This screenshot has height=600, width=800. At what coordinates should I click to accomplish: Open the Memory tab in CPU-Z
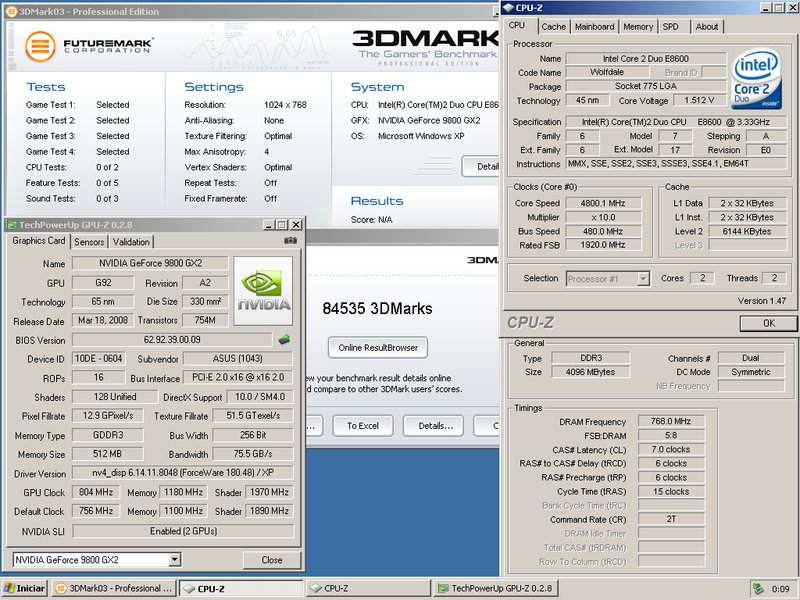[x=638, y=27]
